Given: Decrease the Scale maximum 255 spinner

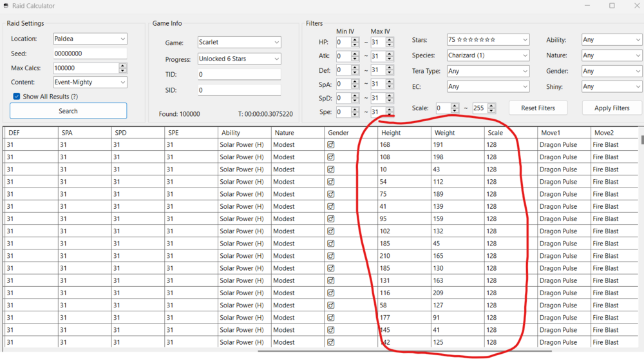Looking at the screenshot, I should tap(492, 111).
